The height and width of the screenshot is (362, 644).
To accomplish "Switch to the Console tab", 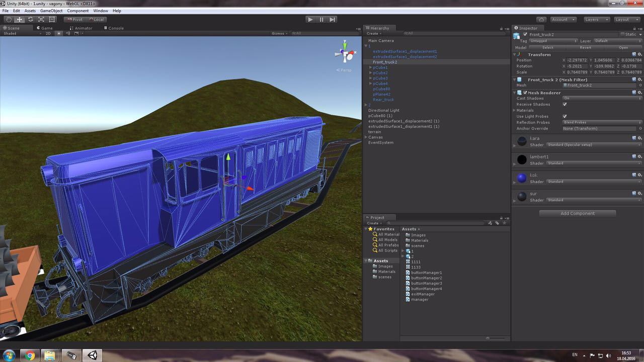I will [116, 28].
